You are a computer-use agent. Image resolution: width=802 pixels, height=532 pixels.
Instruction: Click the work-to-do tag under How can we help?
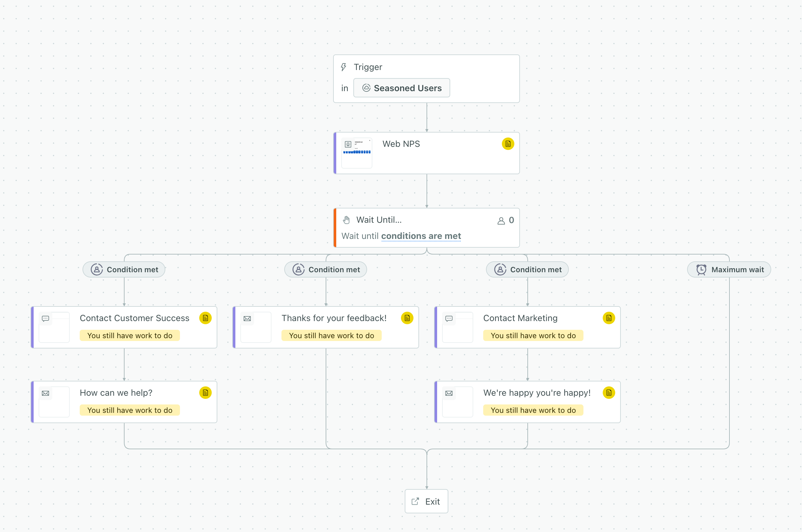pos(130,410)
